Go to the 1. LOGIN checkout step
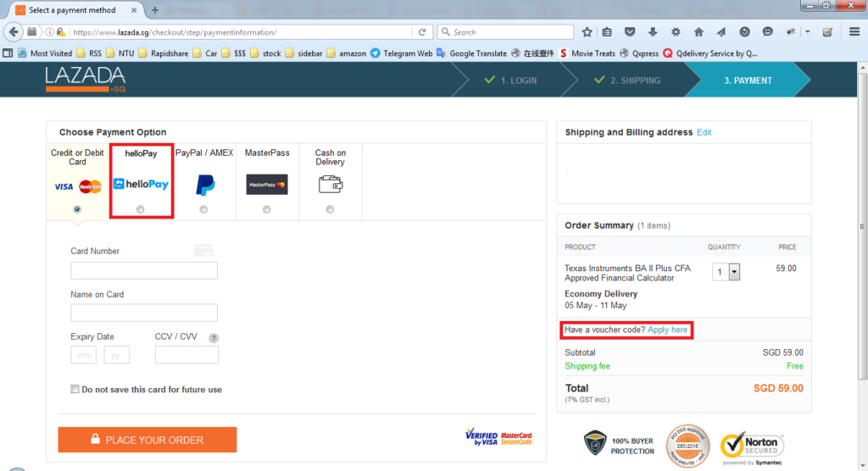The image size is (868, 471). pyautogui.click(x=510, y=80)
